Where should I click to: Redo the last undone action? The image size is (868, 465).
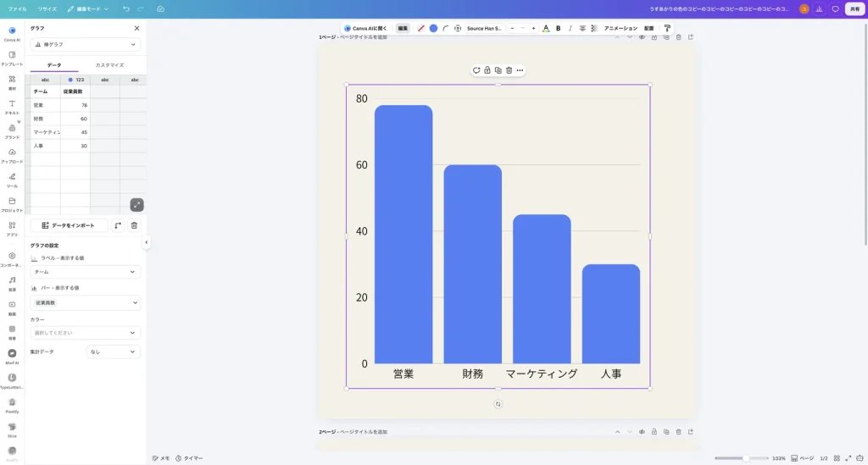coord(141,8)
